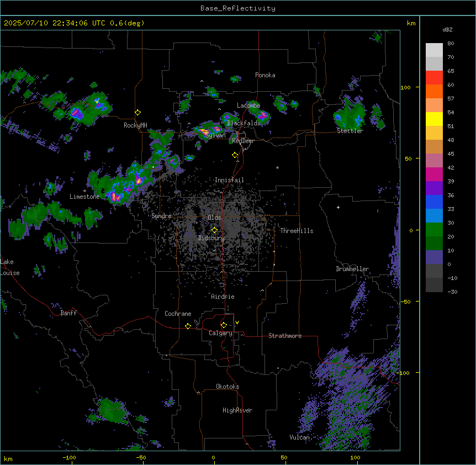Click the dBZ legend heading
This screenshot has width=476, height=465.
(x=447, y=30)
